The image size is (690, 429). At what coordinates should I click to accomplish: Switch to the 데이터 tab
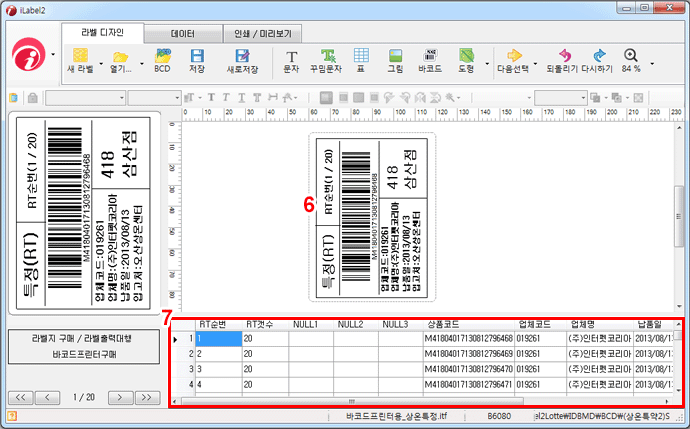(x=183, y=34)
